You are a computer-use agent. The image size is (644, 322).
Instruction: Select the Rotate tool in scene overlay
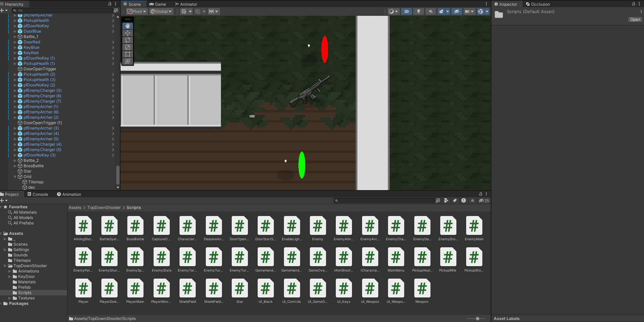click(x=128, y=40)
